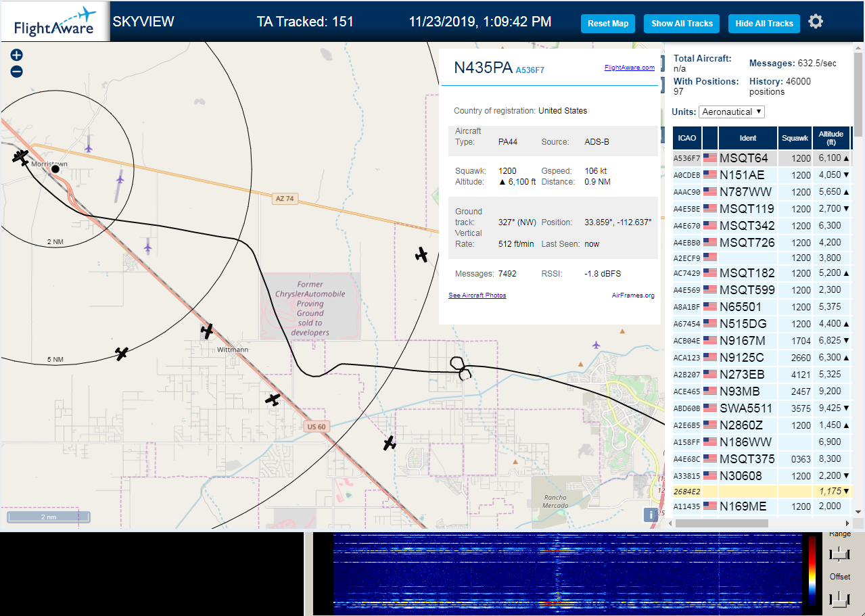Click the list scroll-down arrow
Image resolution: width=865 pixels, height=616 pixels.
859,512
